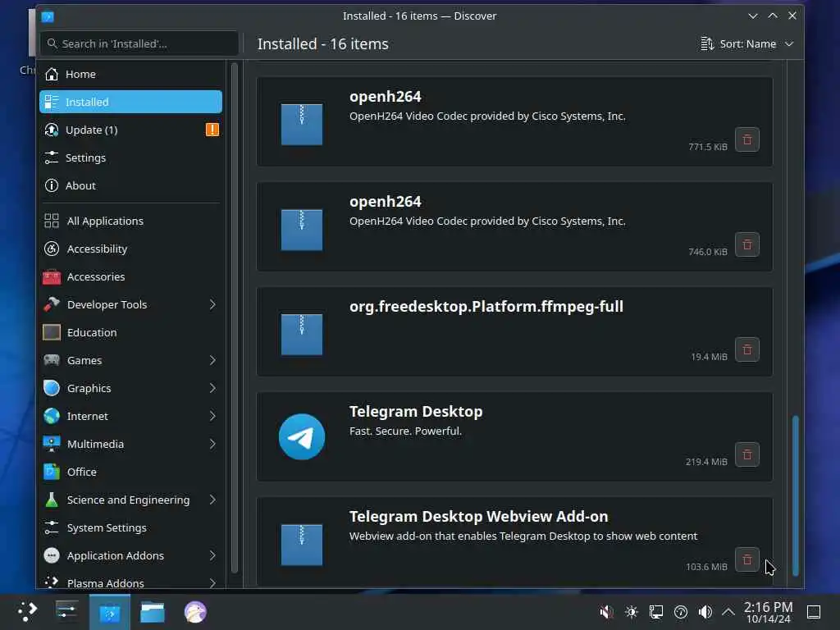This screenshot has height=630, width=840.
Task: Click the ffmpeg-full package archive icon
Action: pyautogui.click(x=302, y=335)
